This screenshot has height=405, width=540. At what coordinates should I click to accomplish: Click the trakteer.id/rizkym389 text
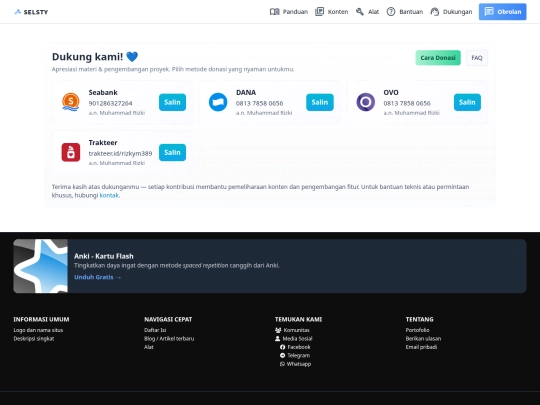[x=120, y=154]
